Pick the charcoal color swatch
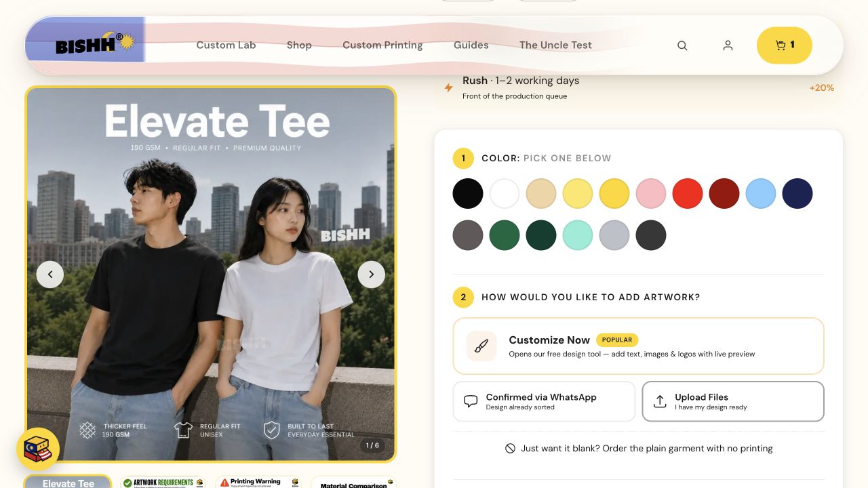The width and height of the screenshot is (868, 488). tap(651, 235)
